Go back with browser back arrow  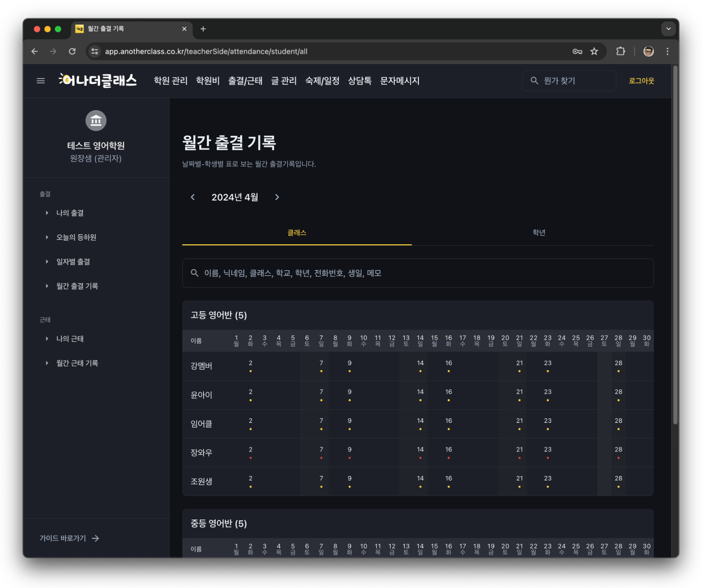tap(34, 51)
